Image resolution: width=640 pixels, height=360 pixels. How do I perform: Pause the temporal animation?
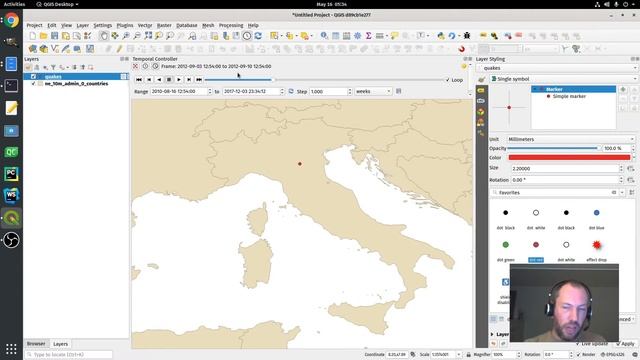169,80
